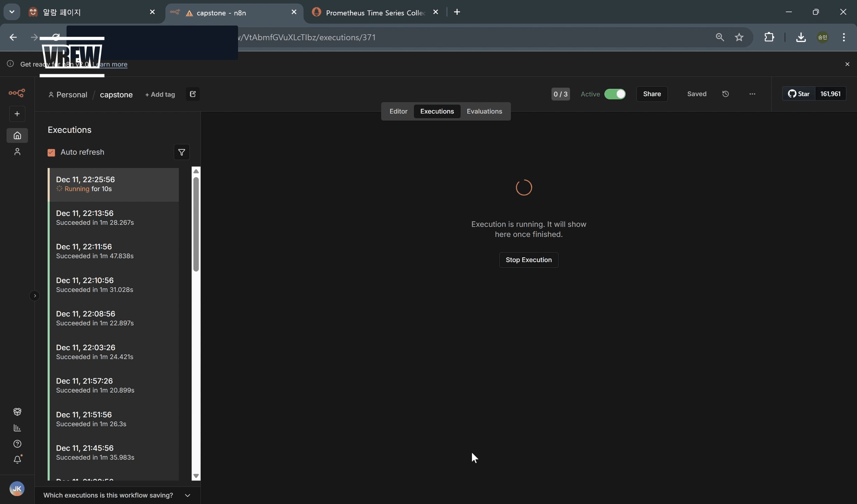This screenshot has width=857, height=504.
Task: Click the Stop Execution button
Action: [x=528, y=260]
